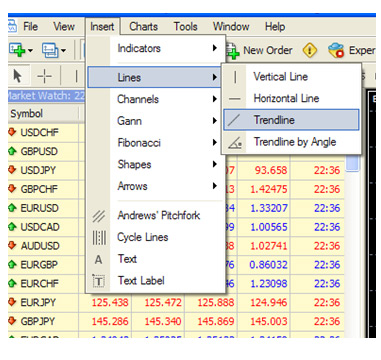Select Vertical Line in the submenu

[x=291, y=77]
